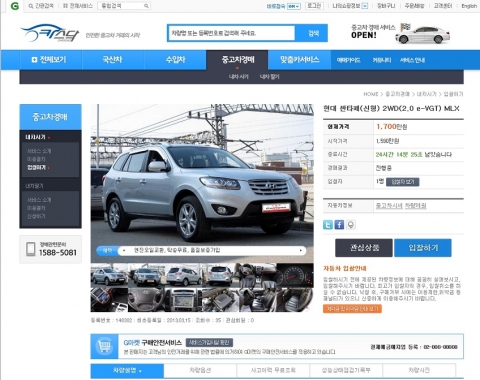Click 관심상품 dark button
This screenshot has height=380, width=480.
364,248
